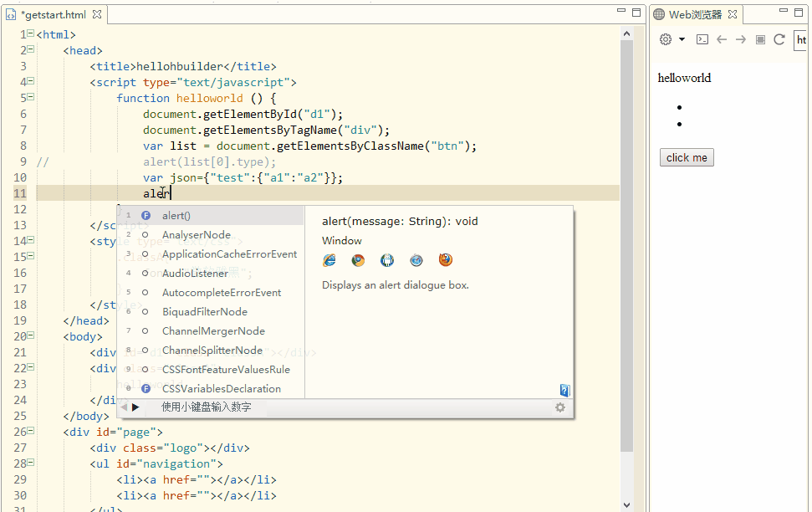Select AudioListener suggestion in autocomplete
The width and height of the screenshot is (812, 512).
coord(195,274)
